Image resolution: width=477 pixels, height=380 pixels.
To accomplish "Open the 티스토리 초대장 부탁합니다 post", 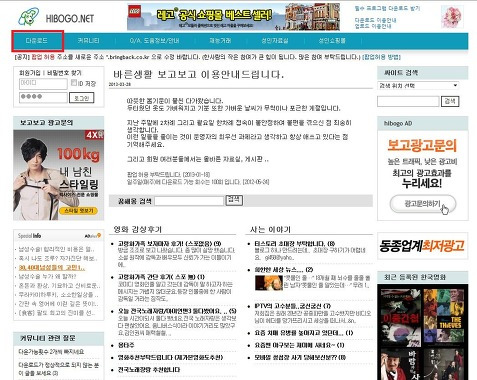I will [x=295, y=244].
